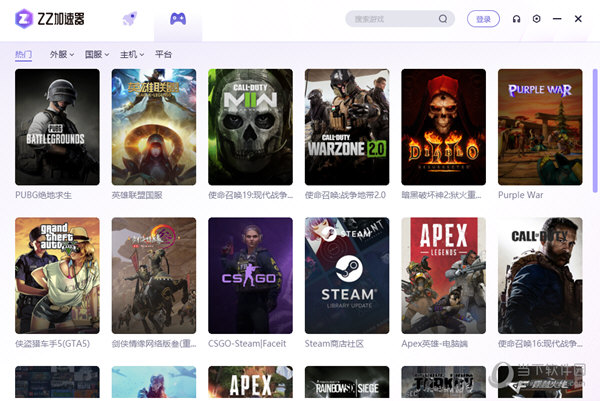Click the ZZ加速器 logo icon
The image size is (600, 401).
pos(24,19)
